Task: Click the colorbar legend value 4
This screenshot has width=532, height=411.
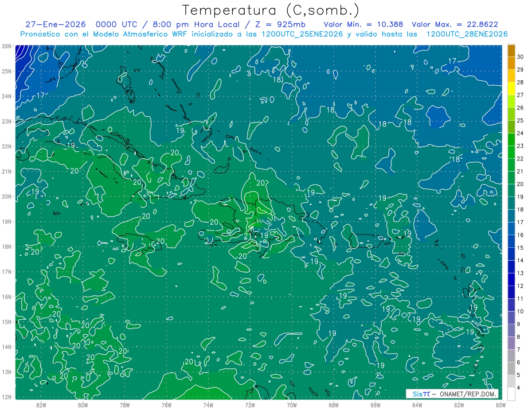Action: click(x=519, y=388)
